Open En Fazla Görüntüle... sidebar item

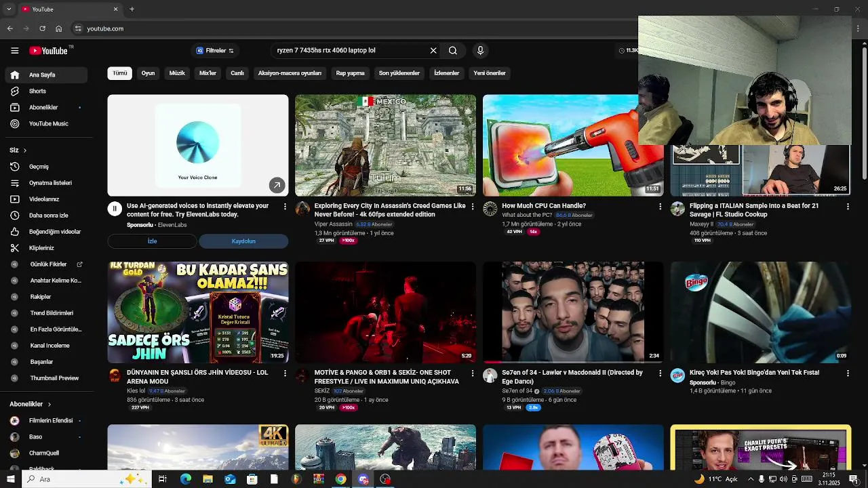[46, 329]
